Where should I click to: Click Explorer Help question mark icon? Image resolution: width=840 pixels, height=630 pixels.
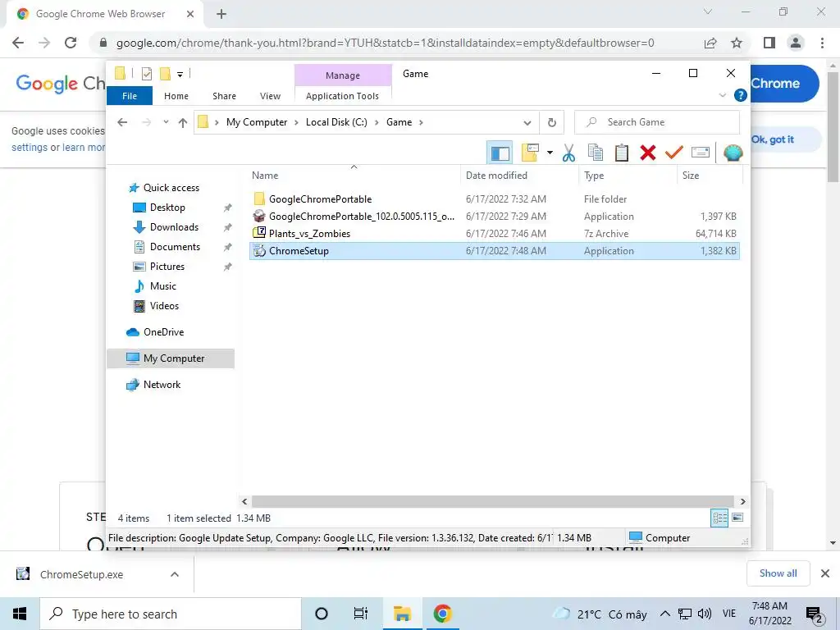pyautogui.click(x=741, y=95)
